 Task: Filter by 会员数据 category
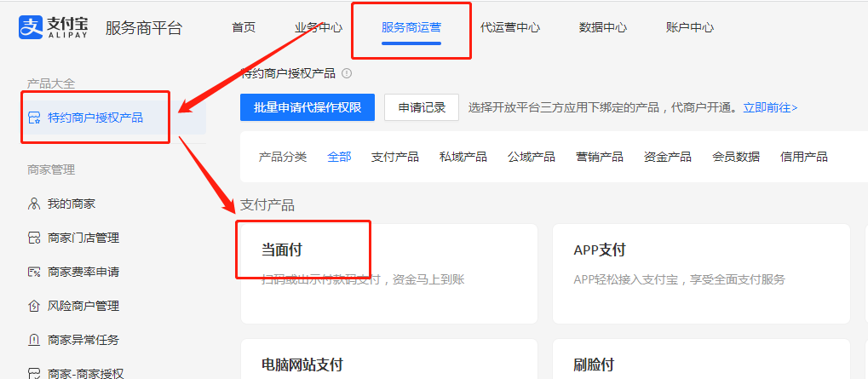[x=736, y=157]
